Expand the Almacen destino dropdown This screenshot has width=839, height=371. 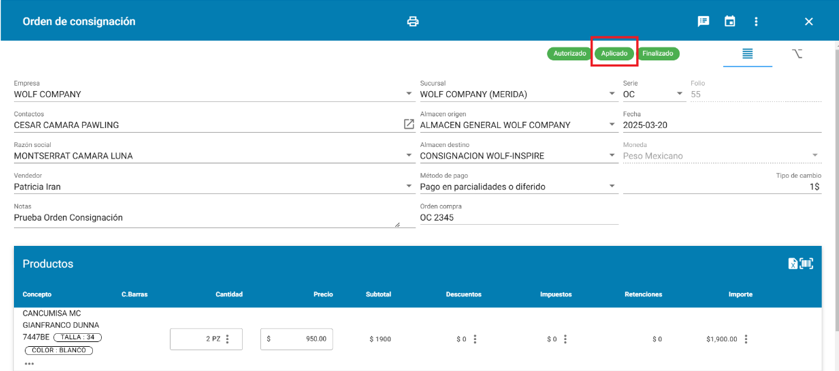coord(612,156)
